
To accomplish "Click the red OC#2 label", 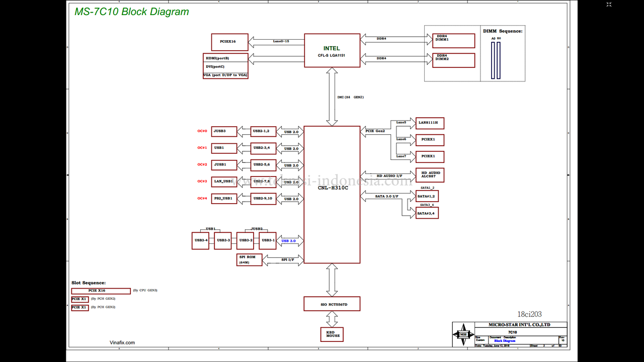I will pos(202,164).
